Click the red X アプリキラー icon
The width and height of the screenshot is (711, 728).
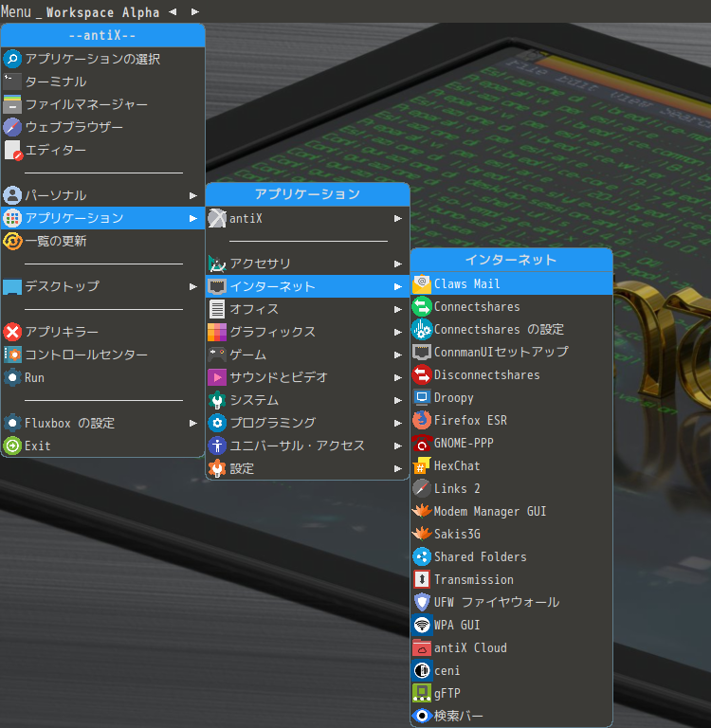tap(12, 332)
